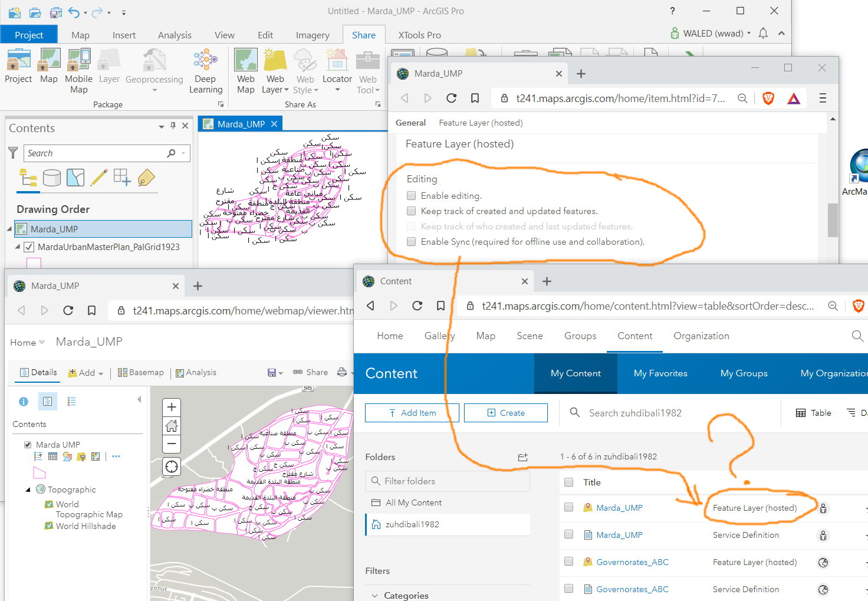
Task: Show the About info panel in map viewer
Action: click(24, 402)
